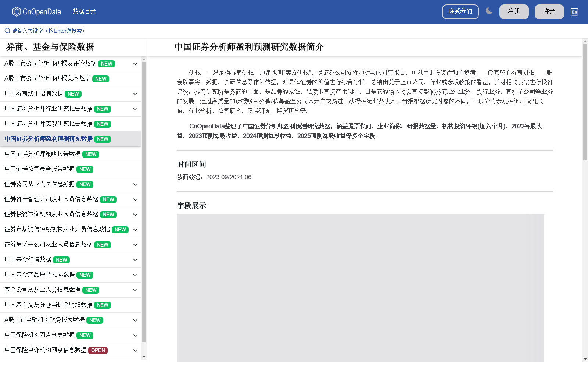The image size is (588, 368).
Task: Expand 中国保险中介机构网点信息数据 chevron
Action: click(135, 350)
